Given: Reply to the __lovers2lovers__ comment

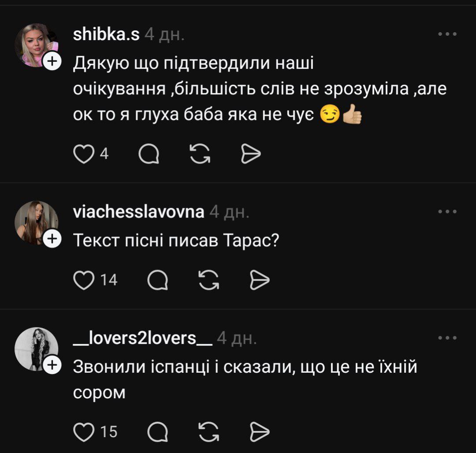Looking at the screenshot, I should pyautogui.click(x=157, y=431).
